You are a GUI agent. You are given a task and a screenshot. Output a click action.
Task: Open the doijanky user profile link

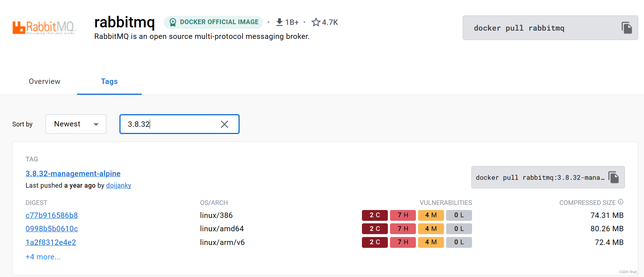(x=119, y=186)
